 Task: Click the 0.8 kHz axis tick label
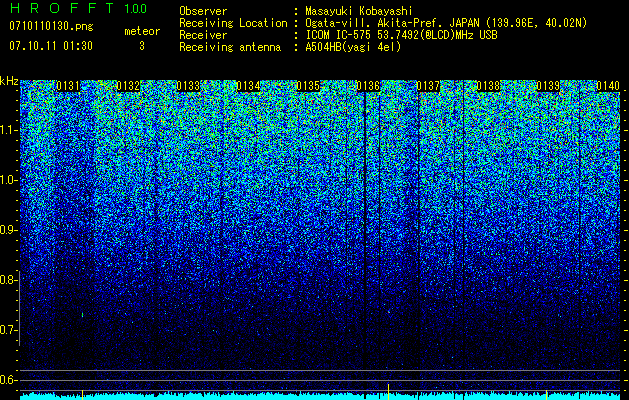tap(8, 280)
